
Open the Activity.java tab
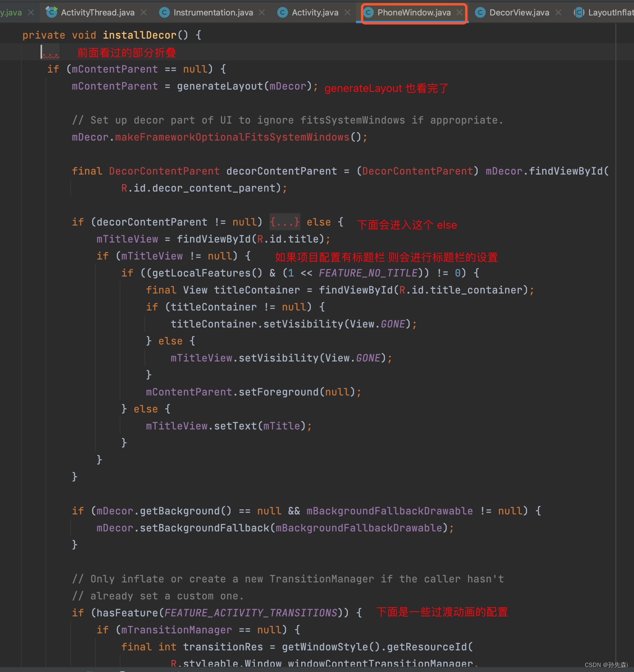point(315,12)
